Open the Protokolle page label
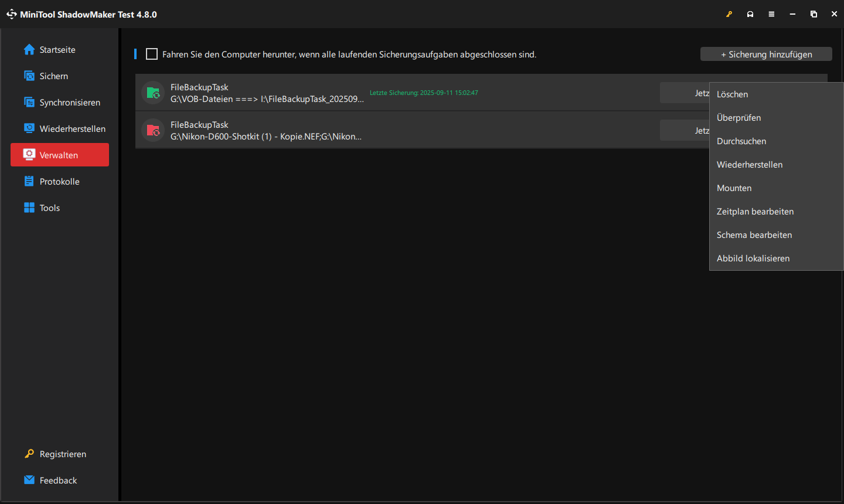Viewport: 844px width, 504px height. [60, 182]
